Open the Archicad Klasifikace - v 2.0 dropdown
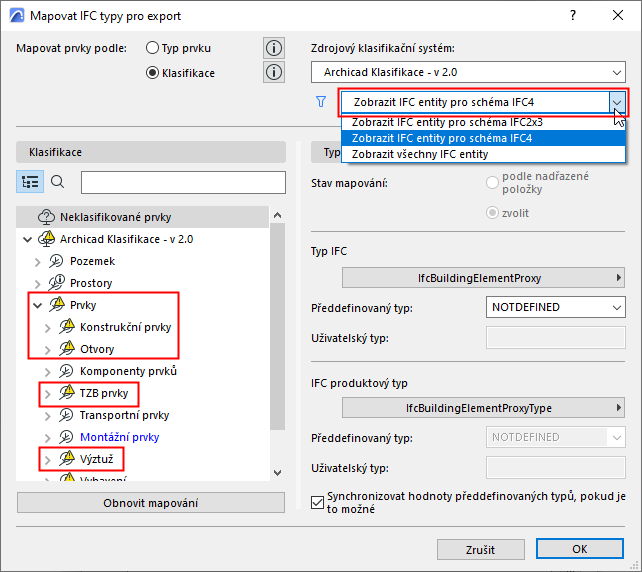 (468, 72)
